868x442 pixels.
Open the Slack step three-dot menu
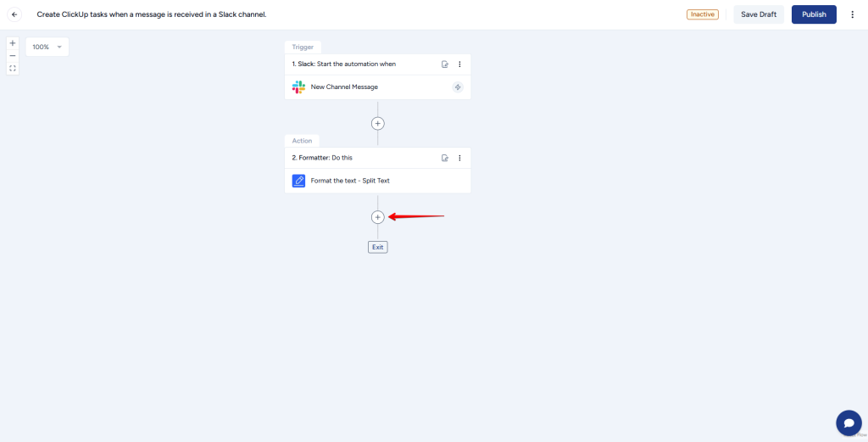tap(460, 64)
